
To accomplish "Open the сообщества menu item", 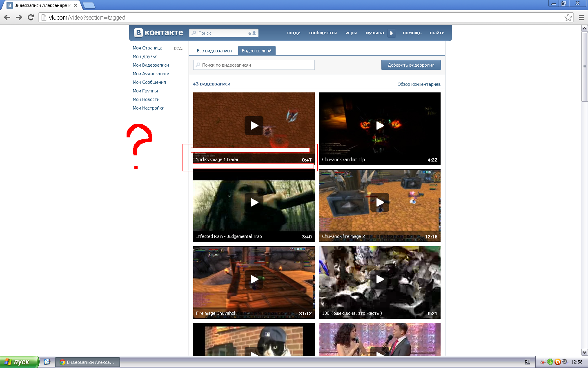I will pos(323,33).
